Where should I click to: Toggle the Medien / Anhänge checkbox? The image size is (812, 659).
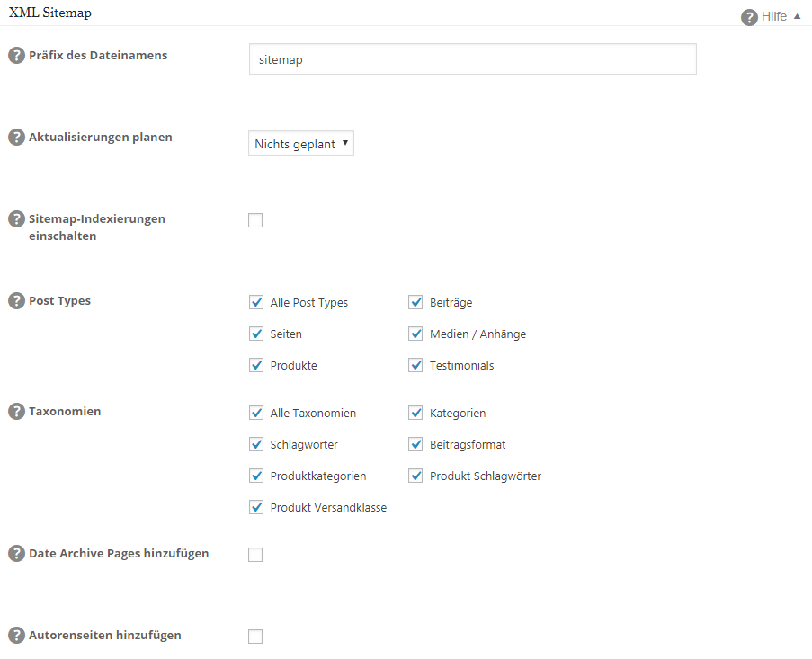[x=415, y=334]
